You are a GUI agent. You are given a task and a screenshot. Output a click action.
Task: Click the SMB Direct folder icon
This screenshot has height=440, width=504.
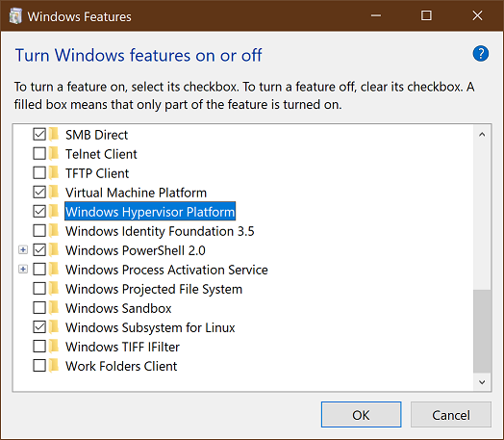[x=54, y=135]
